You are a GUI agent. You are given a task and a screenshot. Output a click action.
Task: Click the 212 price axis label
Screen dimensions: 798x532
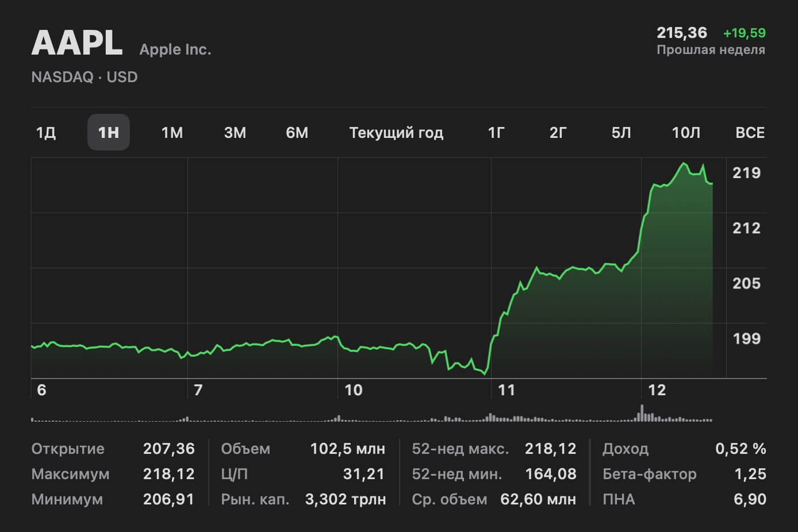click(746, 228)
